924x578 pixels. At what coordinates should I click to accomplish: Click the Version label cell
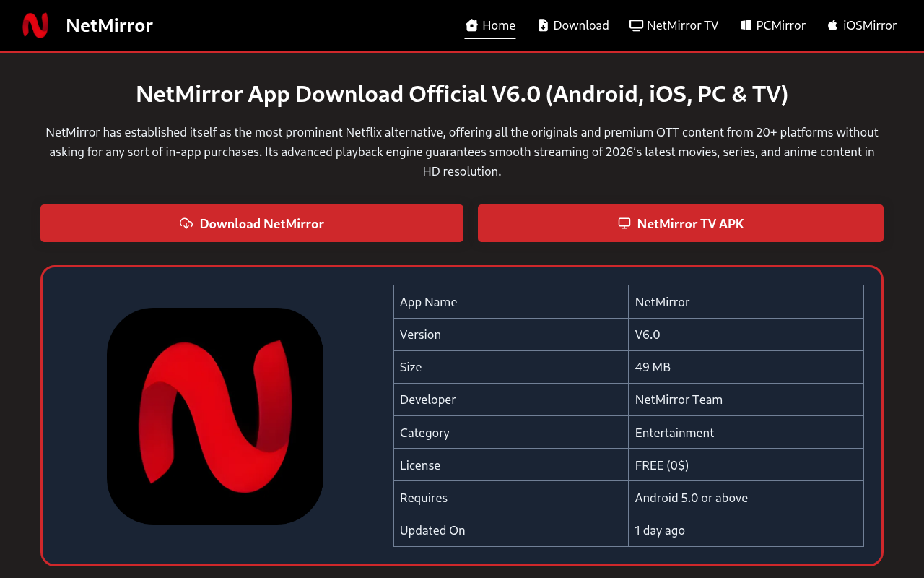[x=511, y=335]
